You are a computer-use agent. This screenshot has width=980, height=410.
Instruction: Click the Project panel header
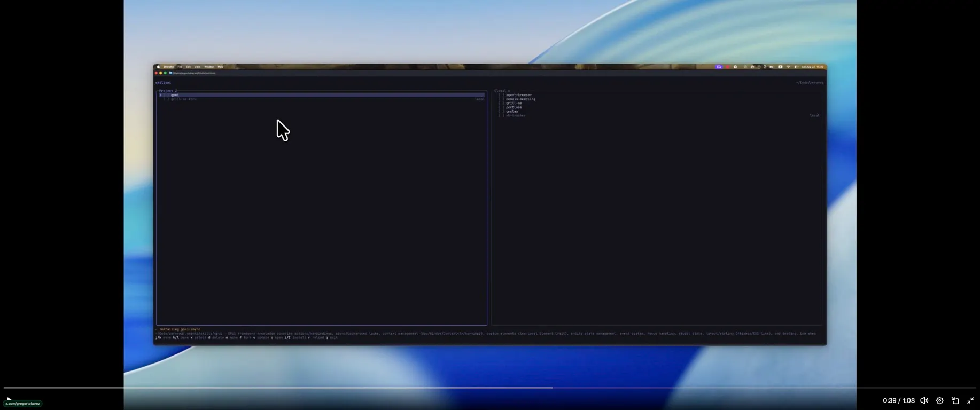[x=168, y=91]
